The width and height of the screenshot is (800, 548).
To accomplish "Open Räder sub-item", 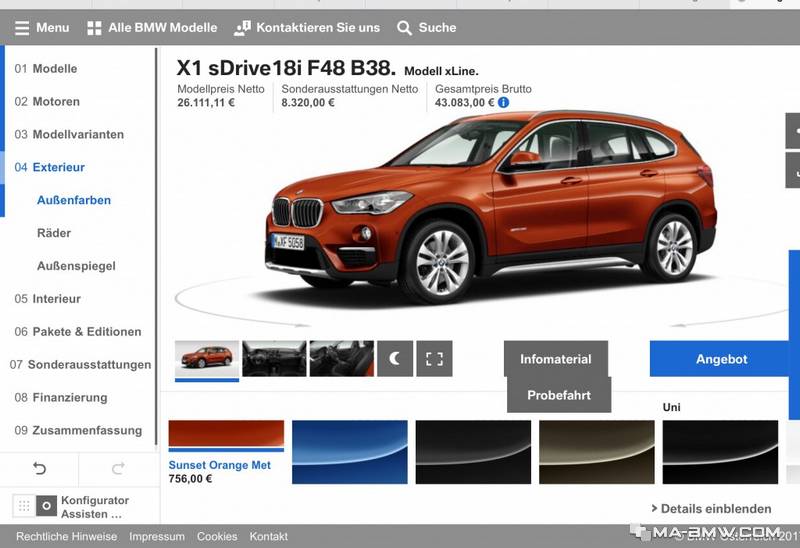I will coord(54,233).
